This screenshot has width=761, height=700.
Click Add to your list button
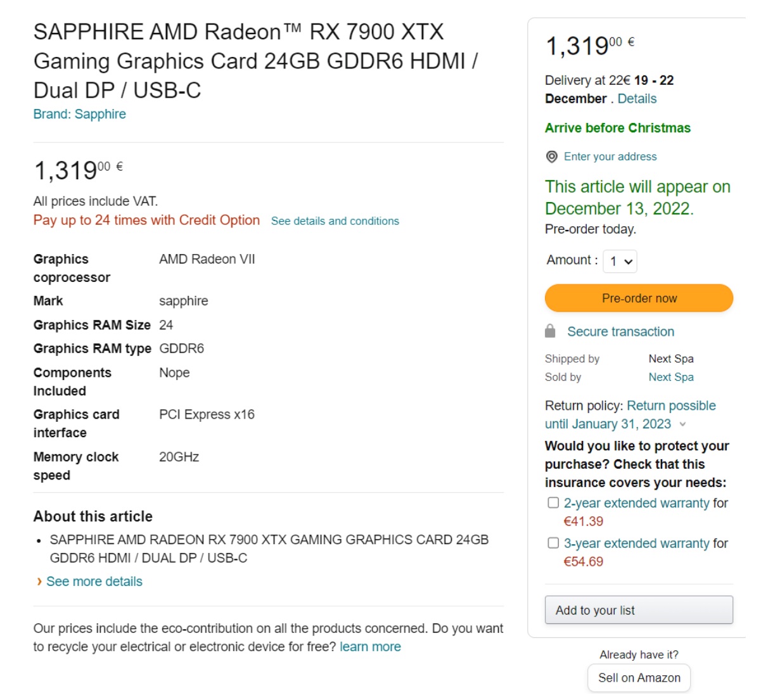[x=639, y=610]
